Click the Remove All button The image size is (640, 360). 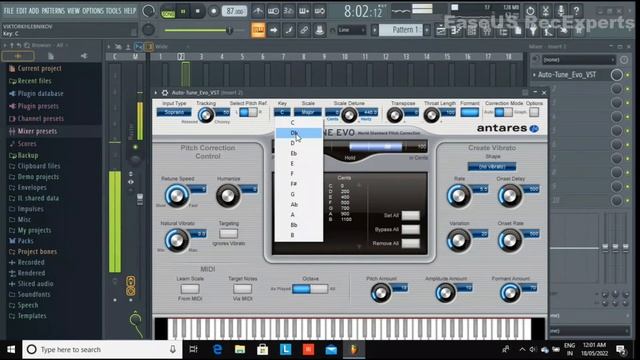[x=411, y=243]
